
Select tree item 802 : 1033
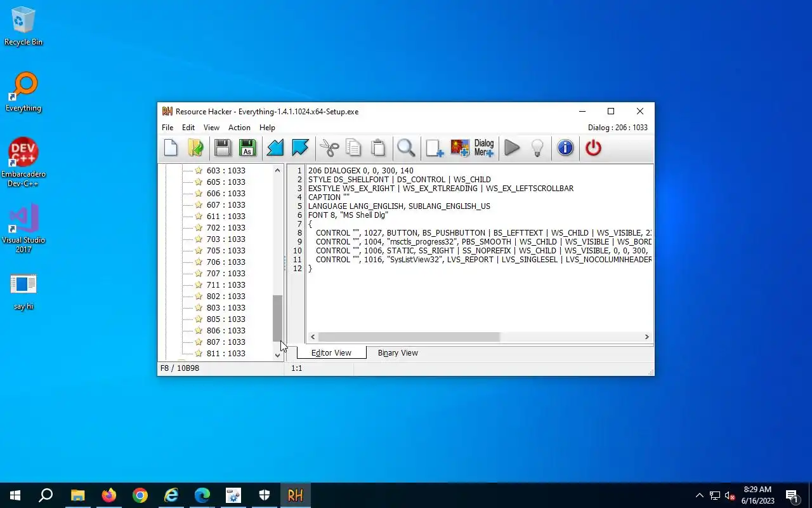(x=225, y=296)
